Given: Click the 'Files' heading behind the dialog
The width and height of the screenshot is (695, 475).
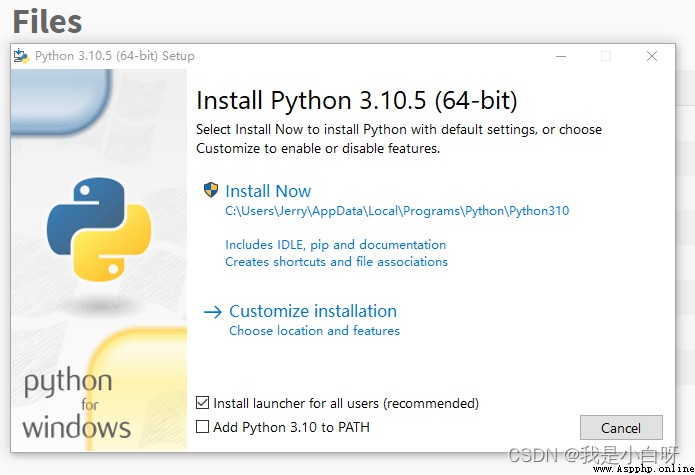Looking at the screenshot, I should 47,21.
